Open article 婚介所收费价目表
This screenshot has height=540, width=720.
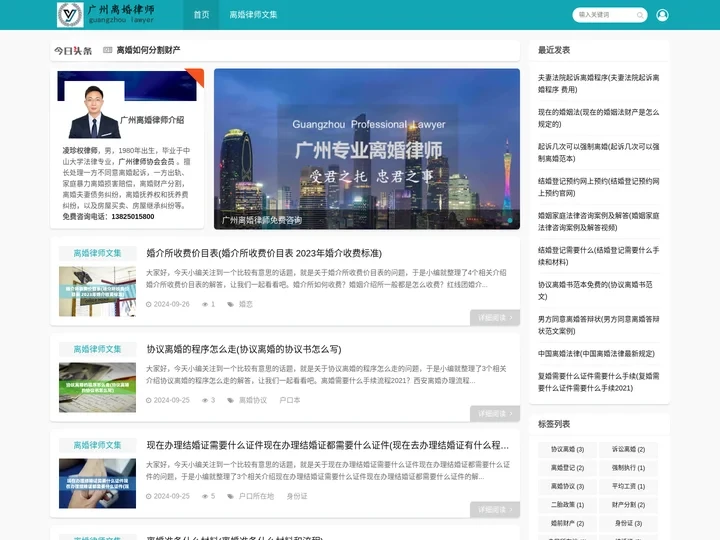click(264, 253)
